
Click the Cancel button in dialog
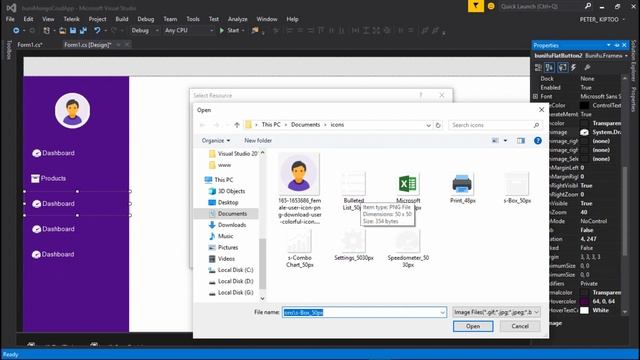point(520,326)
